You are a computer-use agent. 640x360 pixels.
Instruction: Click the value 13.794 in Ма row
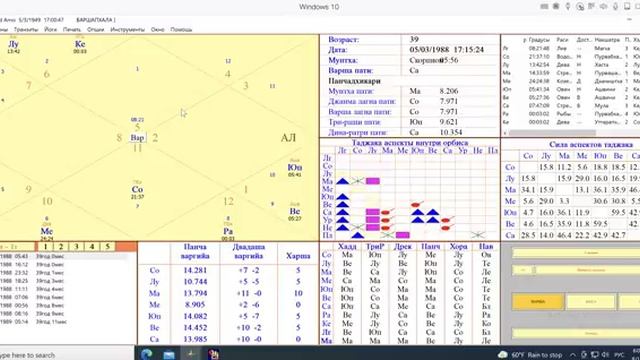(x=195, y=293)
